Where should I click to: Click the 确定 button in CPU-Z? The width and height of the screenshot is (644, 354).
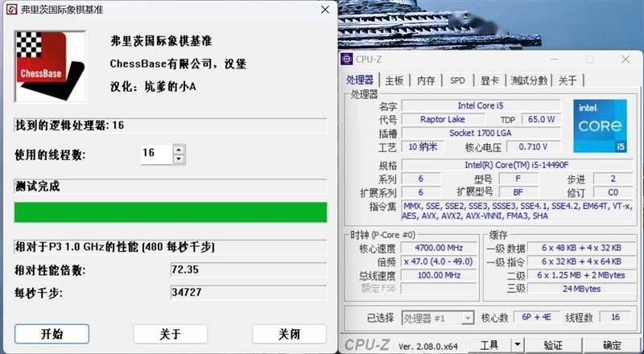click(x=612, y=345)
